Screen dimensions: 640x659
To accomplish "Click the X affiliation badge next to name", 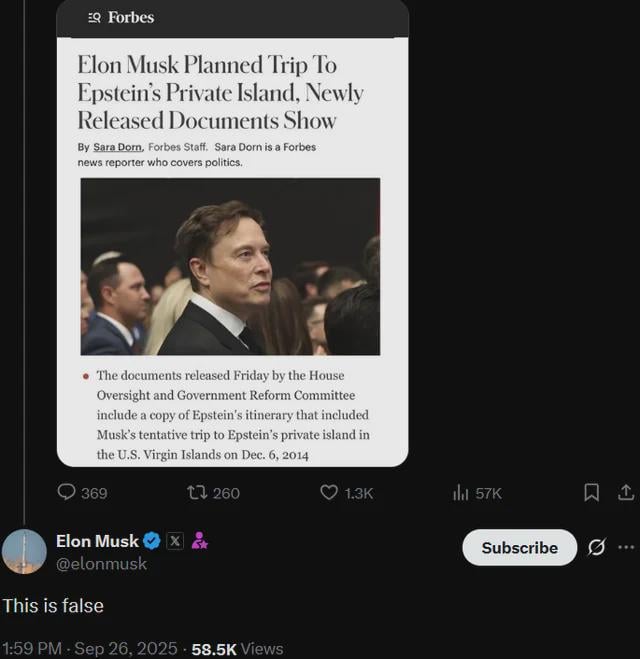I will point(175,541).
